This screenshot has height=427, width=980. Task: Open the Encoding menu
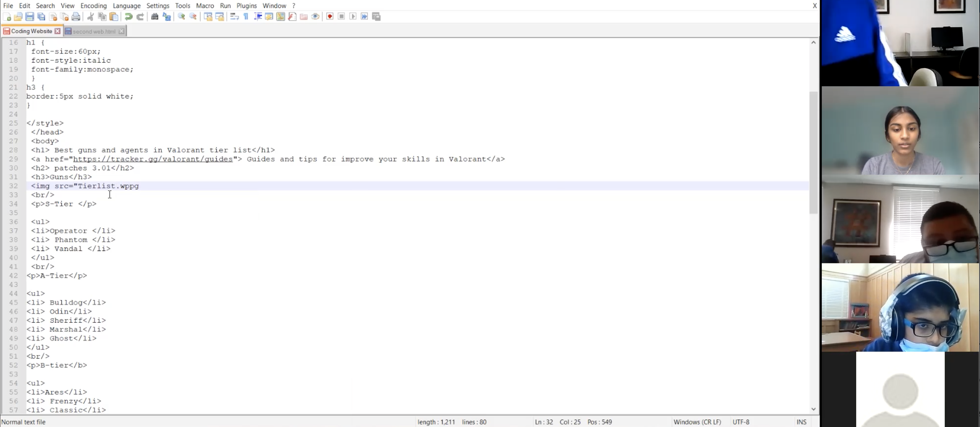click(94, 5)
